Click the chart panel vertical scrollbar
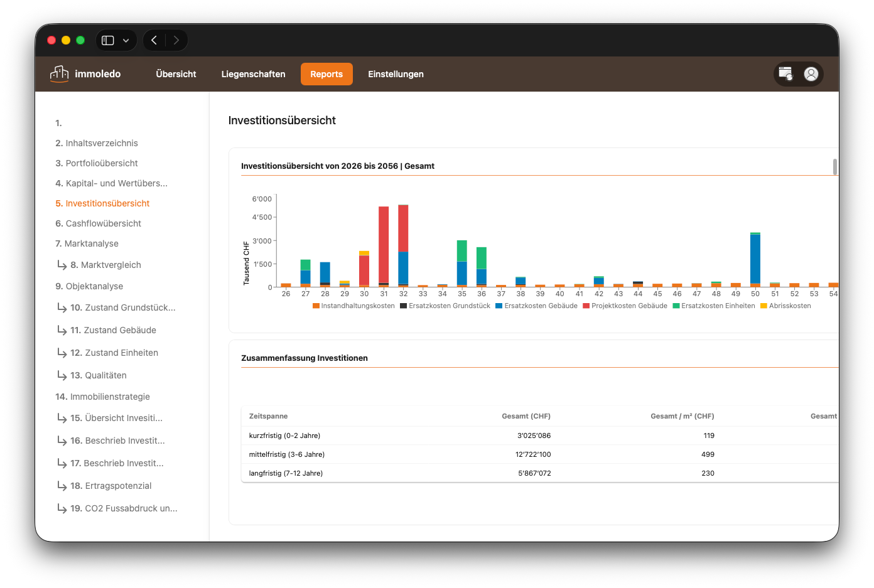874x588 pixels. click(x=834, y=167)
